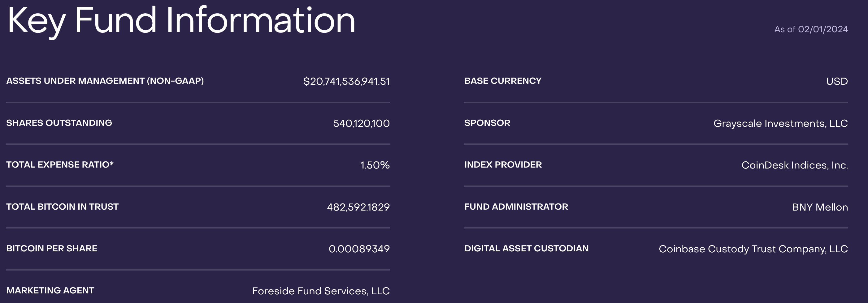Viewport: 868px width, 303px height.
Task: Select the Assets Under Management (Non-GAAP) label
Action: (105, 81)
